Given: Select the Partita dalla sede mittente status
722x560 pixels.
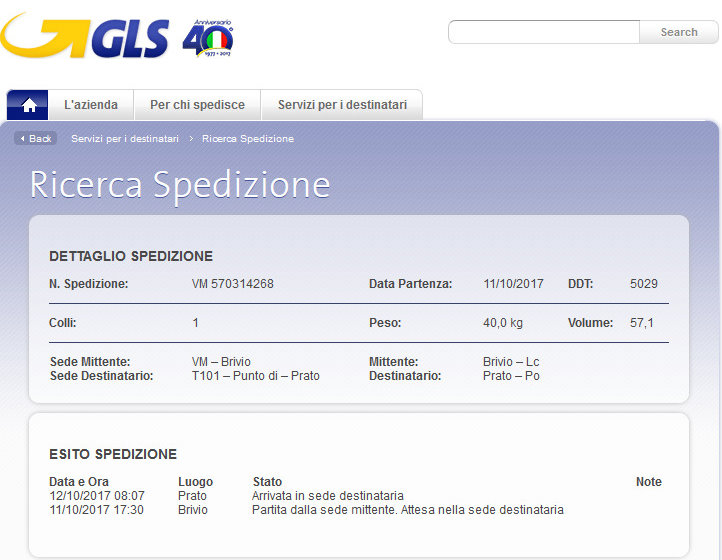Looking at the screenshot, I should tap(407, 510).
